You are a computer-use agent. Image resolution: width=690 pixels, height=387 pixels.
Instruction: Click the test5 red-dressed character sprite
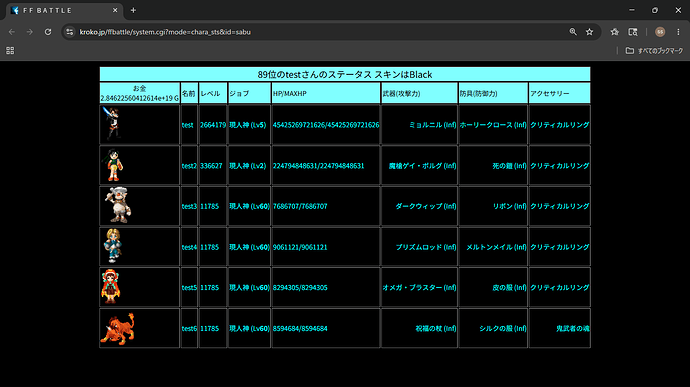(110, 287)
